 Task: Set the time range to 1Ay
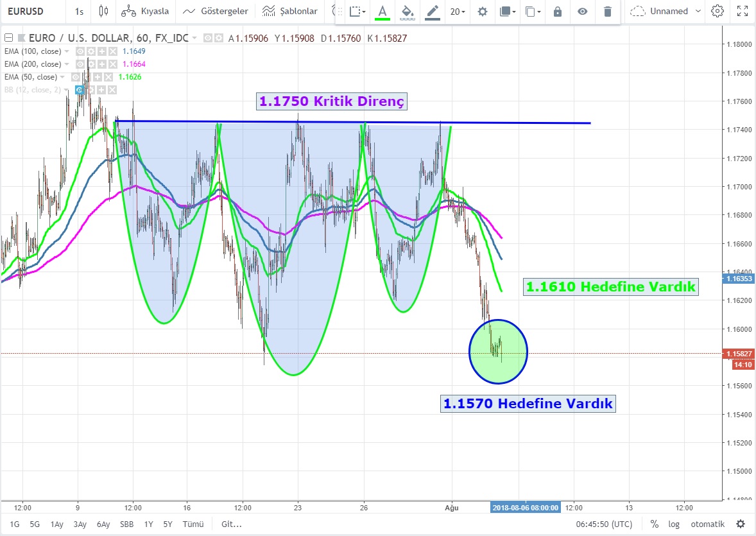click(x=57, y=524)
